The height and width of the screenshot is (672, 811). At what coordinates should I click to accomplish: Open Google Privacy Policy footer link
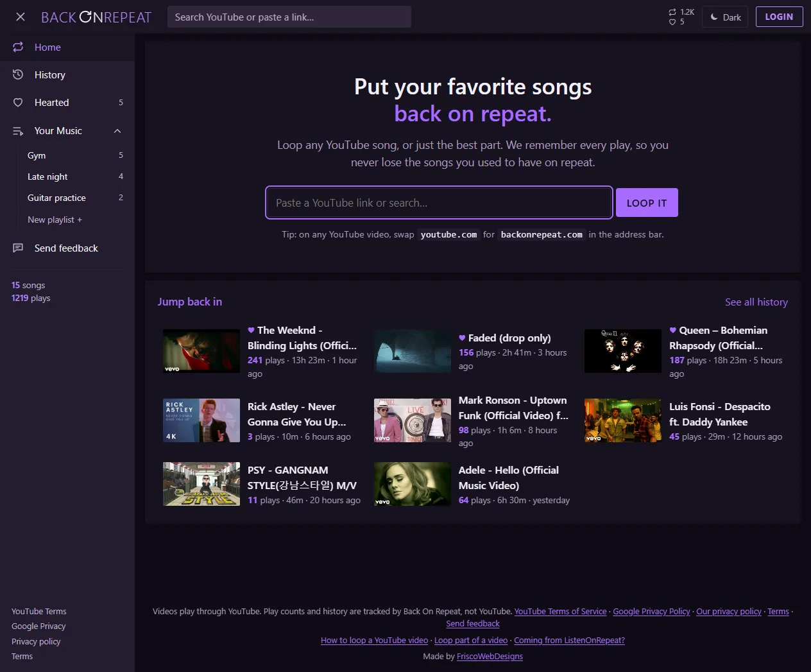tap(651, 611)
